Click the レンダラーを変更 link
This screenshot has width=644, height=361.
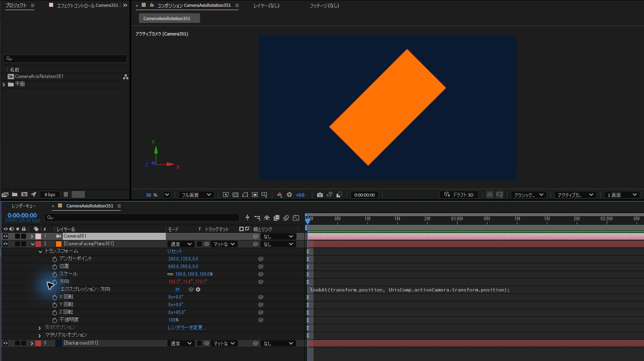pos(187,328)
